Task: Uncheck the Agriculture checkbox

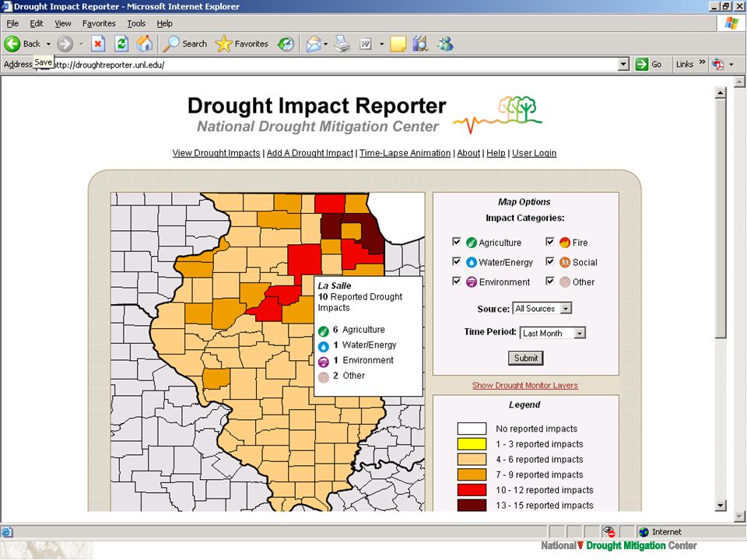Action: pyautogui.click(x=457, y=241)
